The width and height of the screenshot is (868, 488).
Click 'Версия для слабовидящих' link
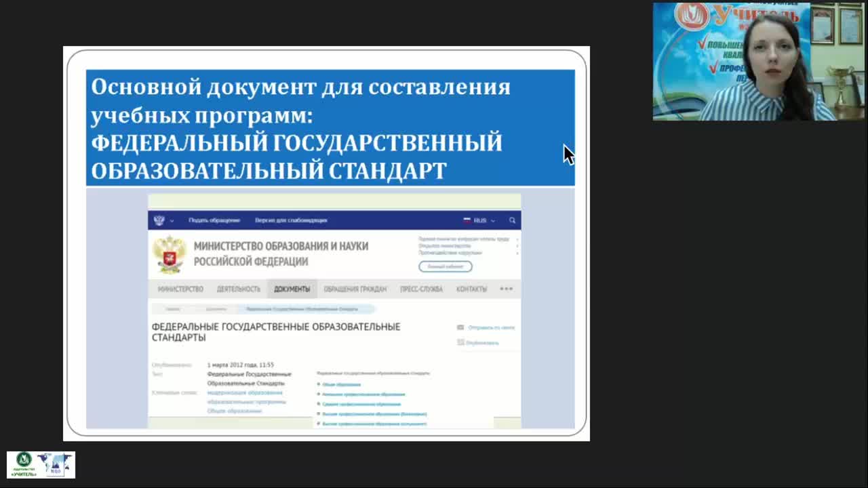tap(291, 220)
